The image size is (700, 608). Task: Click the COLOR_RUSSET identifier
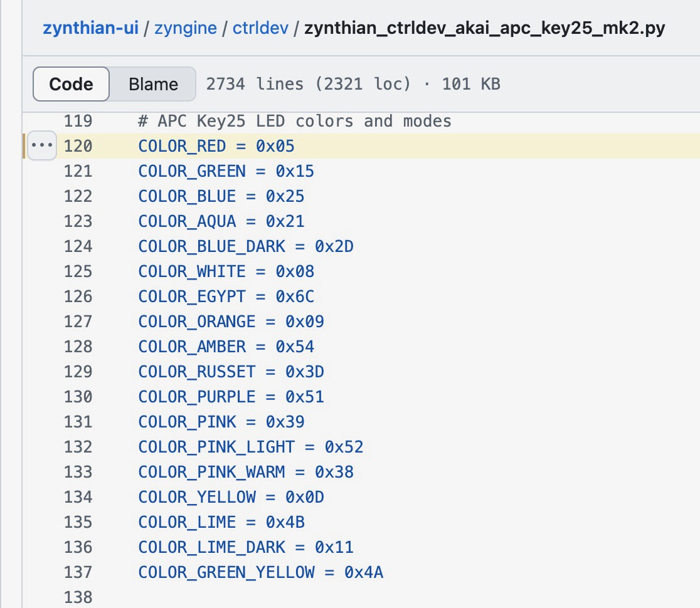click(x=197, y=372)
